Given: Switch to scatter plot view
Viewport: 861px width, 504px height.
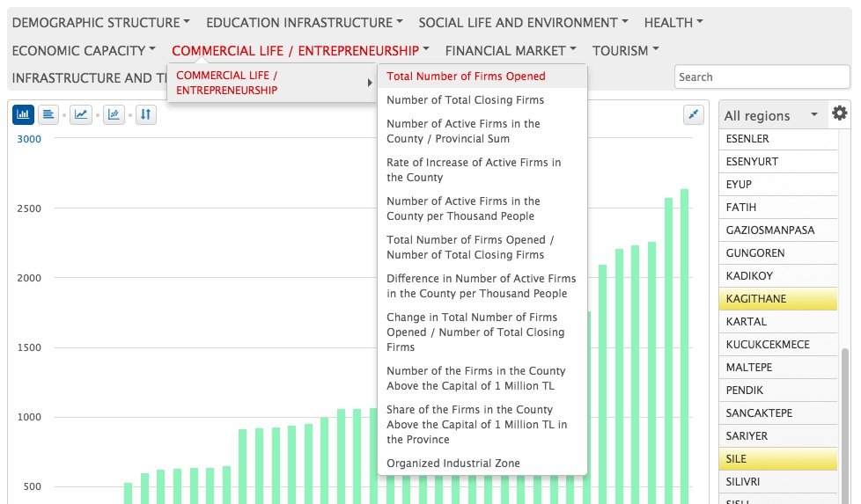Looking at the screenshot, I should click(114, 114).
